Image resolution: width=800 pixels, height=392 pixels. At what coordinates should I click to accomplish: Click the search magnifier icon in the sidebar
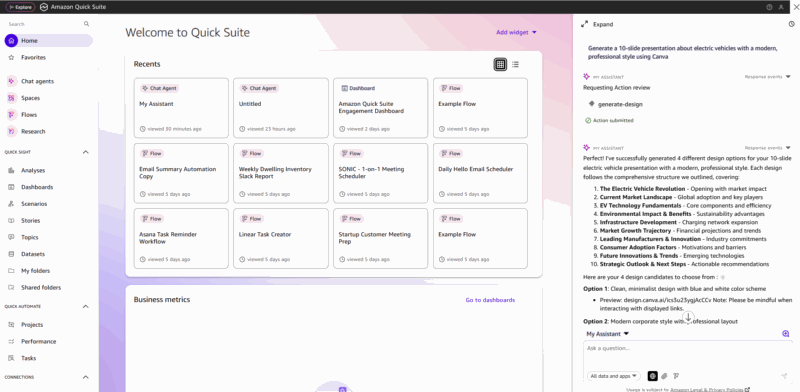click(x=86, y=24)
